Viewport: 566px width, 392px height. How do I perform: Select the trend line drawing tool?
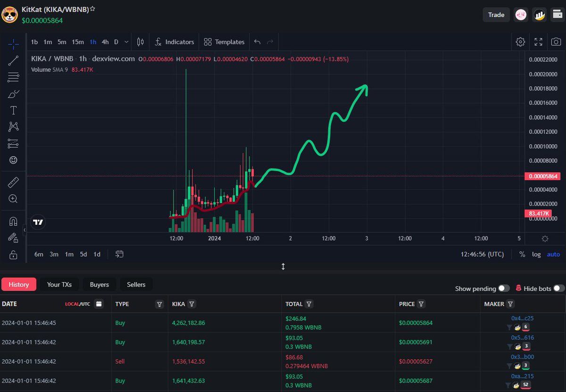pos(13,60)
